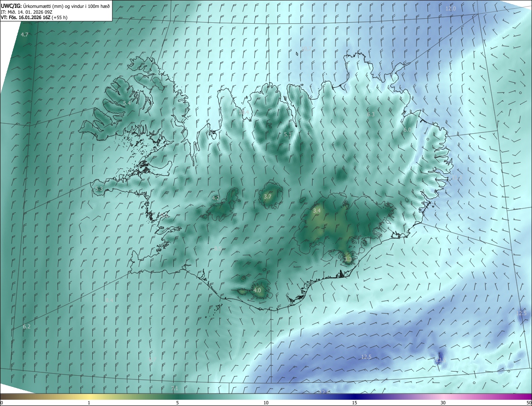This screenshot has width=532, height=406.
Task: Click the "4.7" value label
Action: 25,35
